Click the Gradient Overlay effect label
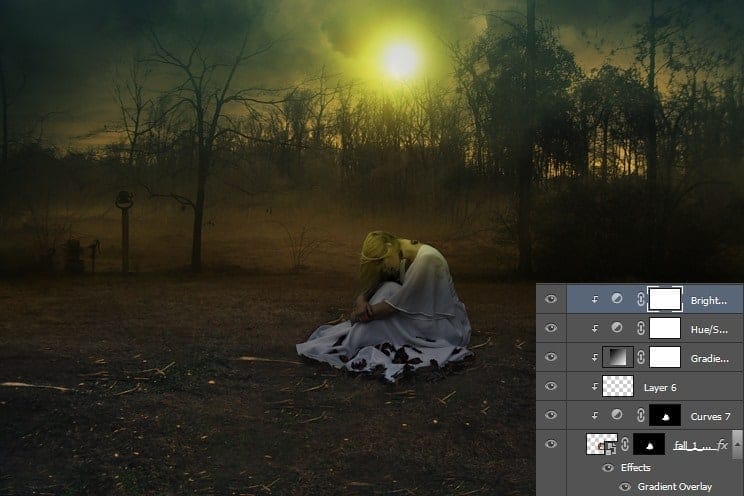The width and height of the screenshot is (744, 496). [674, 487]
